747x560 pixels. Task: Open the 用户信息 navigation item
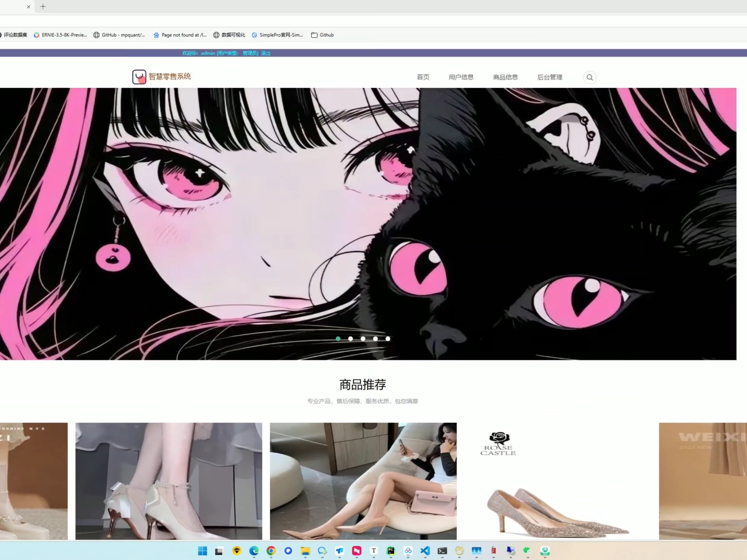click(461, 77)
